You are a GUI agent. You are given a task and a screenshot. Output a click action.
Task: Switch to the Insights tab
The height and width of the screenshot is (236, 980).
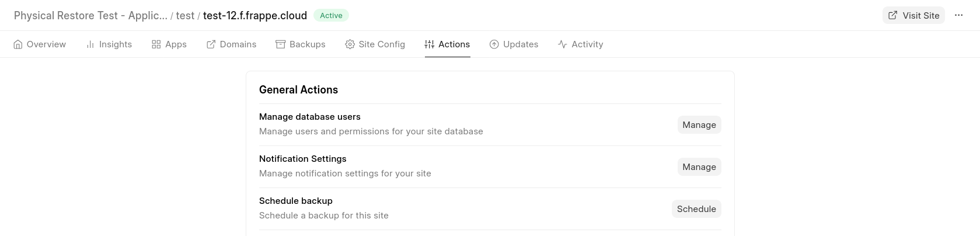coord(115,44)
